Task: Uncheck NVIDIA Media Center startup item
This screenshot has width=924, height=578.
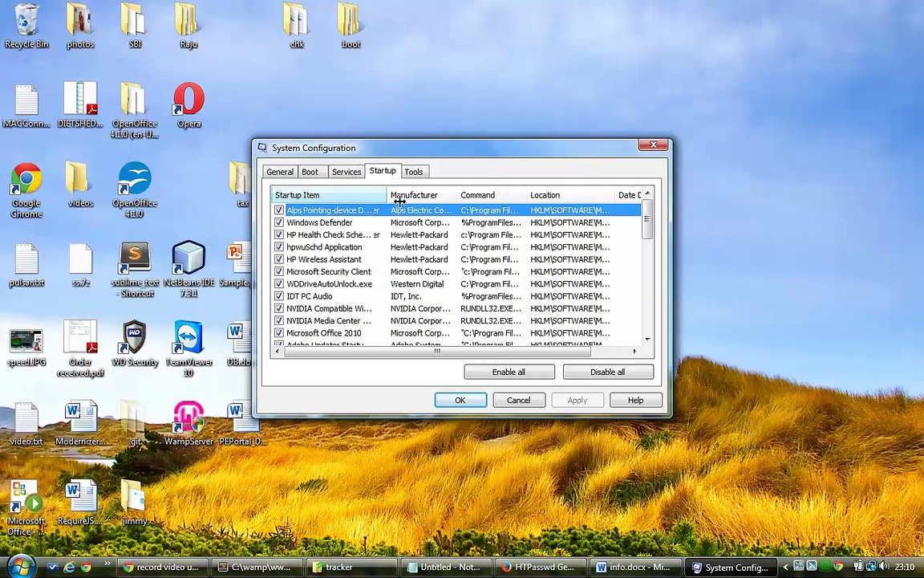Action: [279, 321]
